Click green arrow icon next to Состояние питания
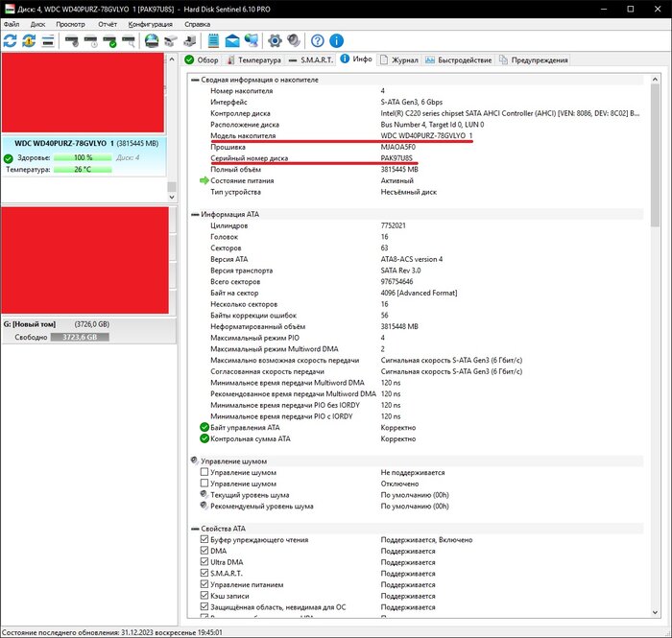 click(204, 180)
